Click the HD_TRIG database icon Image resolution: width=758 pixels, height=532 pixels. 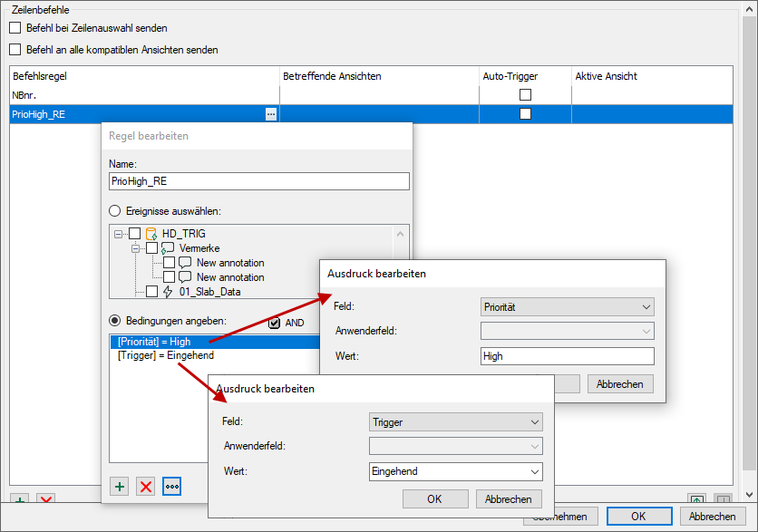[151, 234]
